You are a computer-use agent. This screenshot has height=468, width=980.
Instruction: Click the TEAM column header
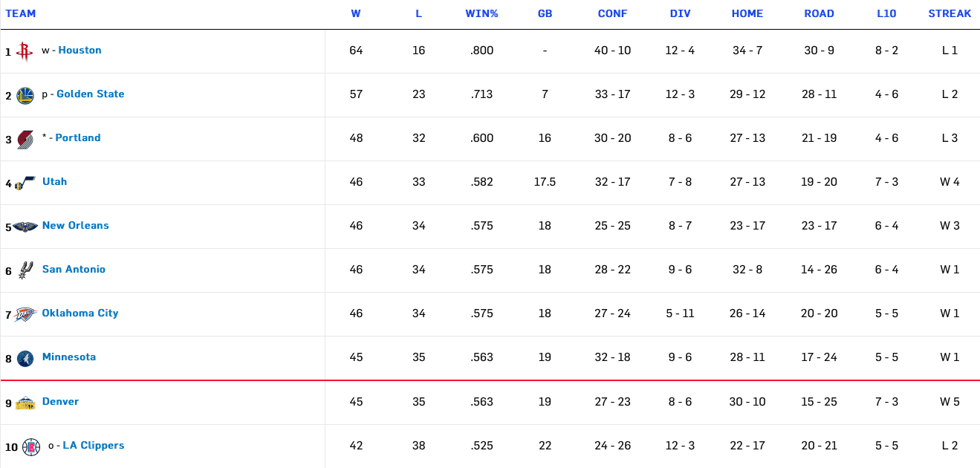[20, 14]
